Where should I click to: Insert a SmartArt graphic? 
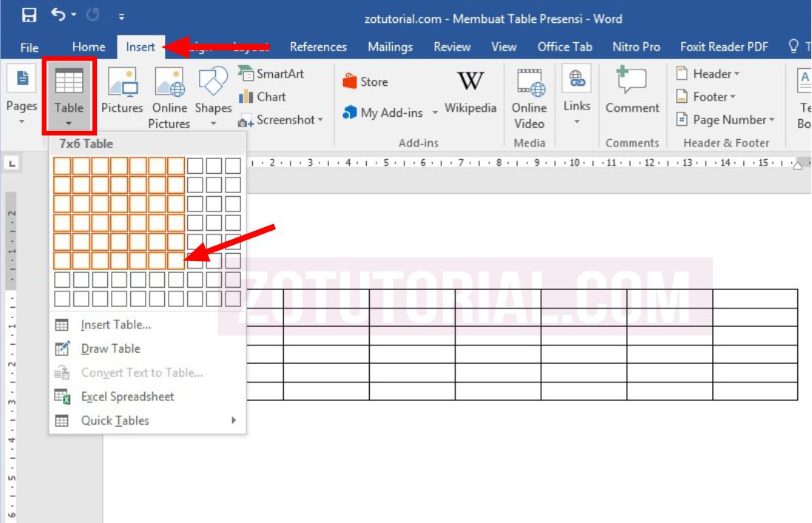(x=271, y=73)
